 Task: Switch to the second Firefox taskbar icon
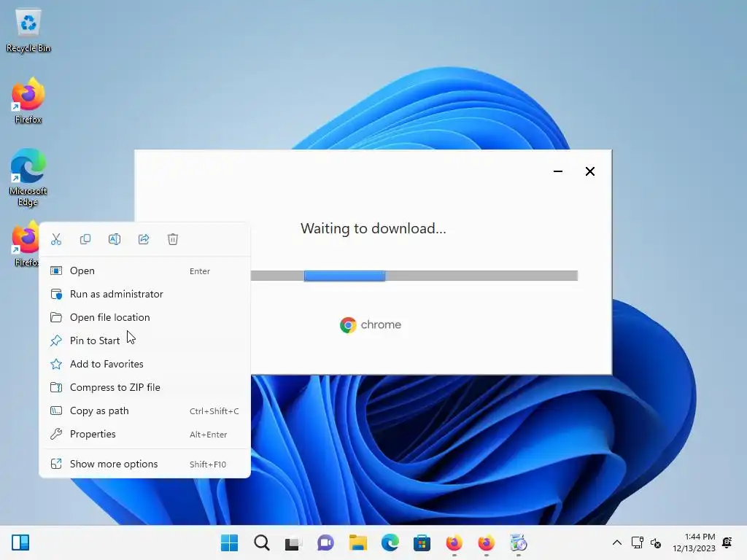486,542
